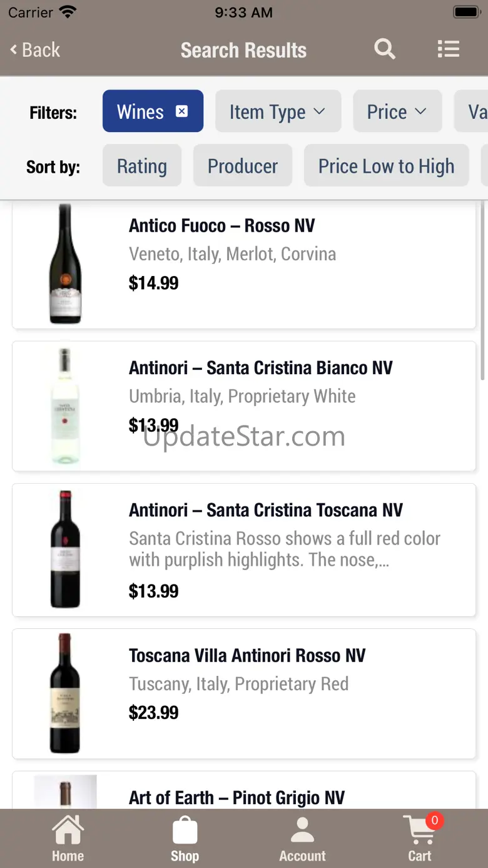
Task: Open the Account profile icon
Action: pos(302,840)
